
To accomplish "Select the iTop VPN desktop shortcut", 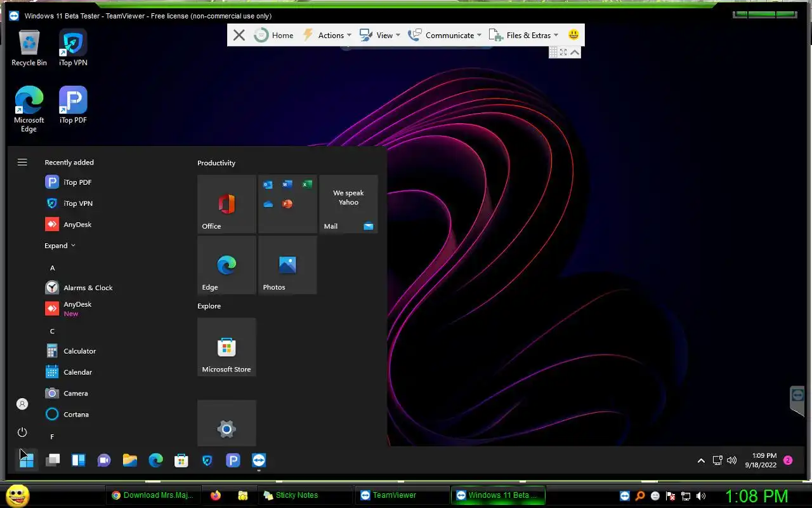I will (73, 48).
